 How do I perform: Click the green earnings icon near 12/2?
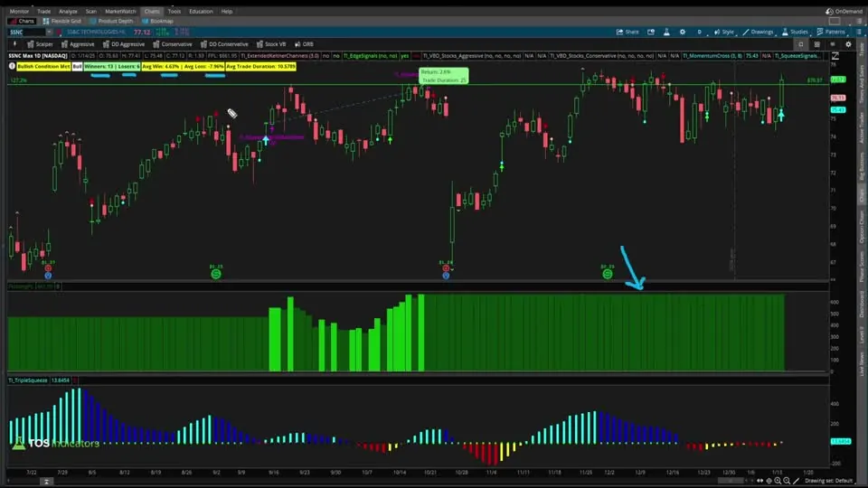point(608,273)
